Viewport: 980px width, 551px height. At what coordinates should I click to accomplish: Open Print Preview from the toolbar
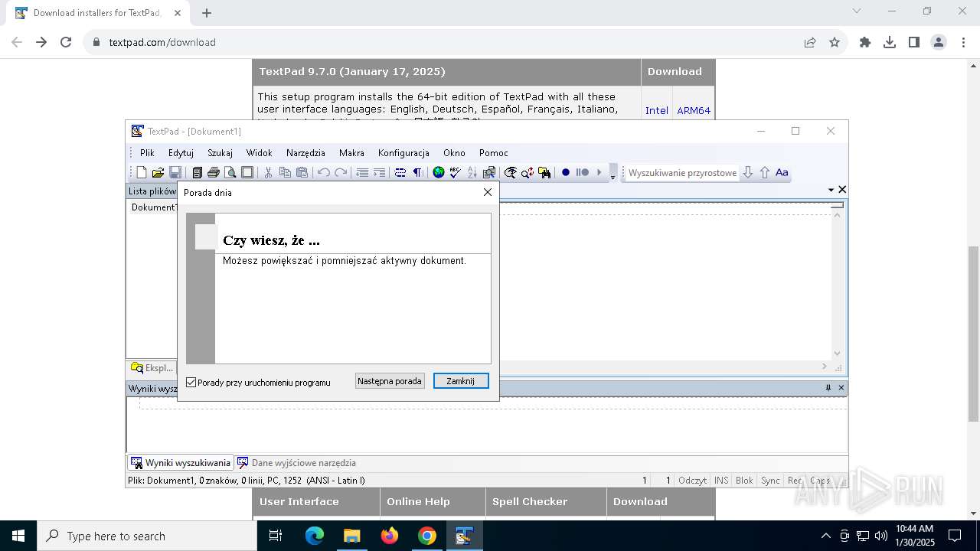pyautogui.click(x=230, y=172)
